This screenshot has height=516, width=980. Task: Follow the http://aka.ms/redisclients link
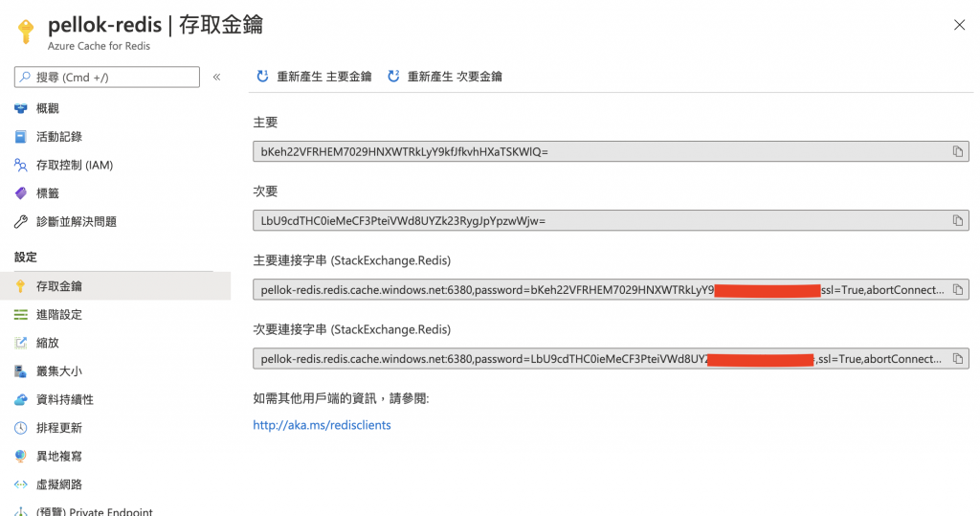322,425
